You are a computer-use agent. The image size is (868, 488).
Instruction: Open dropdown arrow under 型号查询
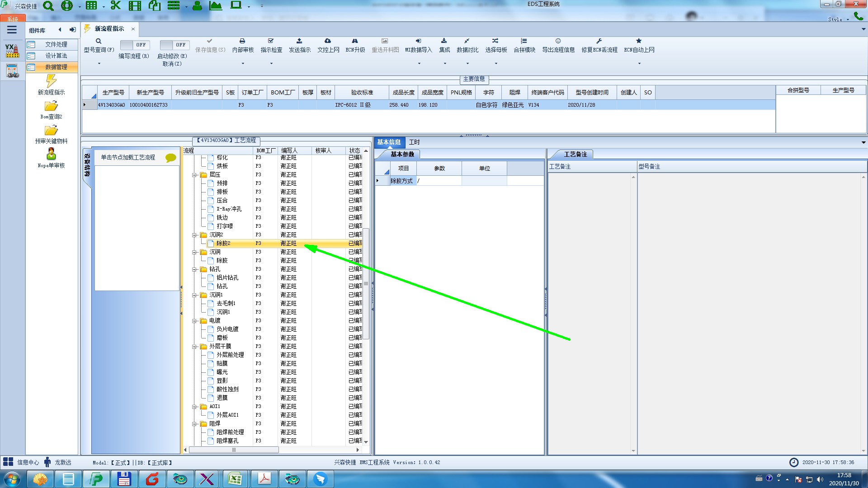pos(99,63)
